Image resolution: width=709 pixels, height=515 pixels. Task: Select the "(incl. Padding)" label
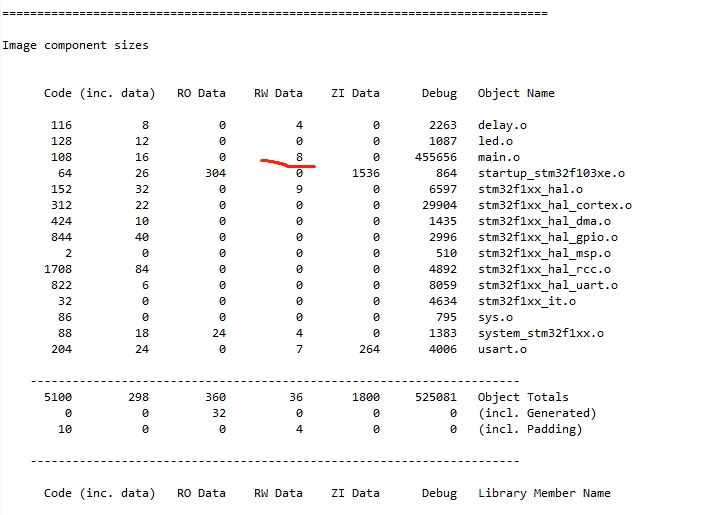click(x=529, y=429)
